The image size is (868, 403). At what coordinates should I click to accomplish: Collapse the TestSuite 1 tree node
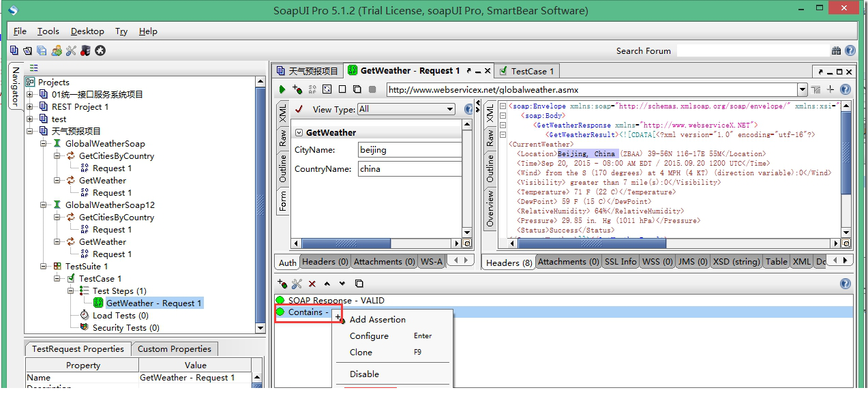pyautogui.click(x=44, y=267)
